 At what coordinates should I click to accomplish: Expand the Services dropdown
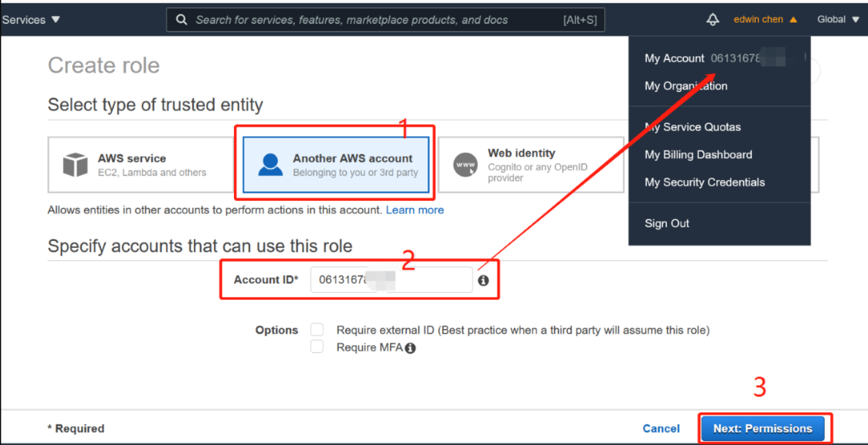pyautogui.click(x=30, y=19)
